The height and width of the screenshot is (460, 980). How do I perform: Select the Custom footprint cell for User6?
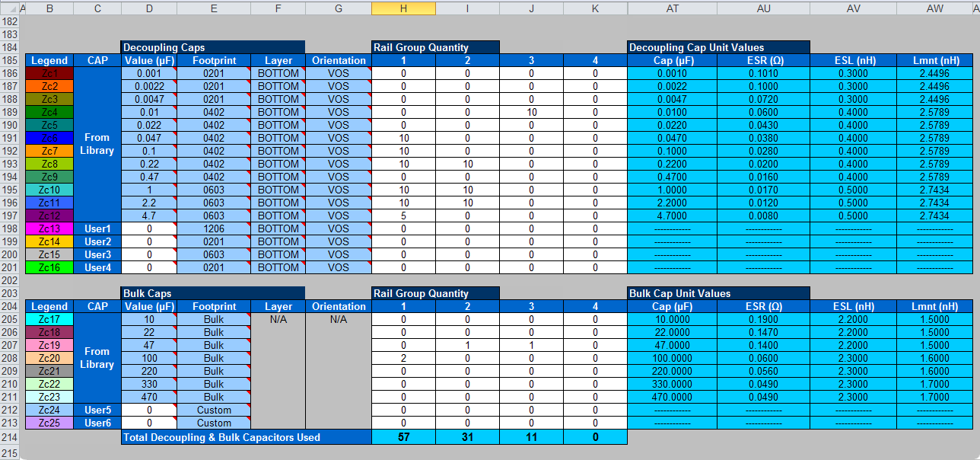pyautogui.click(x=214, y=423)
